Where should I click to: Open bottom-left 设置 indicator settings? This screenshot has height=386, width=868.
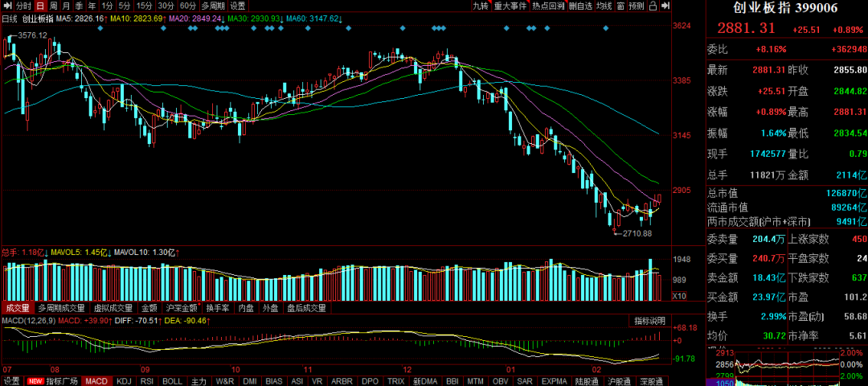12,381
